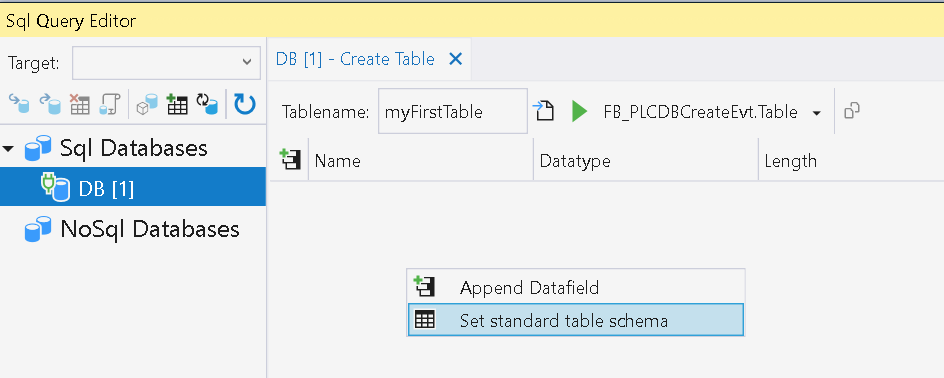Collapse the Sql Databases tree node
Image resolution: width=944 pixels, height=378 pixels.
pos(7,148)
